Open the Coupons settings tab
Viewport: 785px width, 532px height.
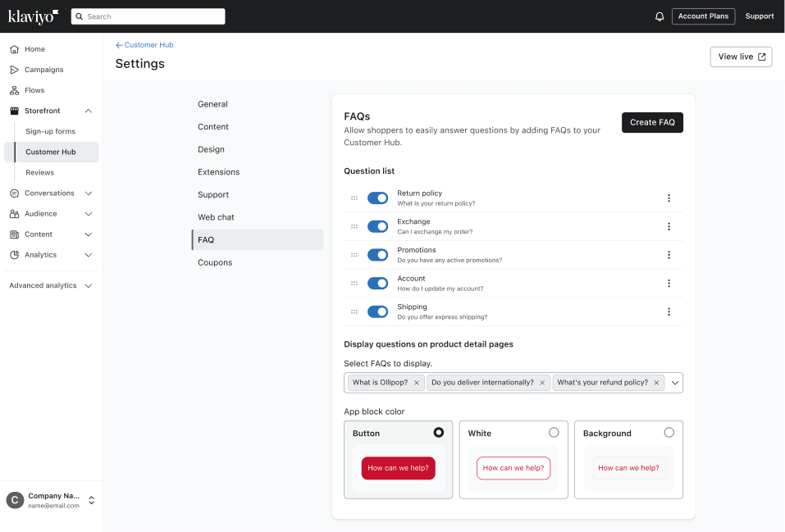click(x=258, y=262)
